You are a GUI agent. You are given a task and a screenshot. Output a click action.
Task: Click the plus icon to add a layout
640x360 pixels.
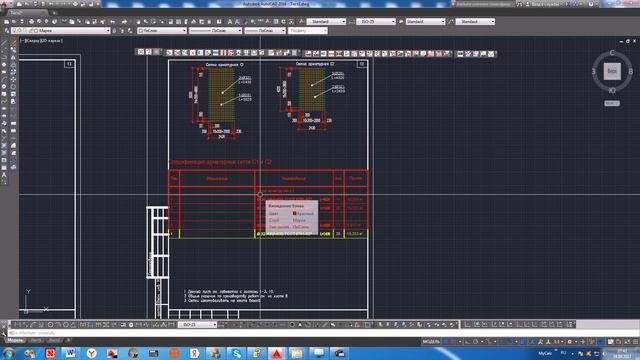[x=69, y=340]
